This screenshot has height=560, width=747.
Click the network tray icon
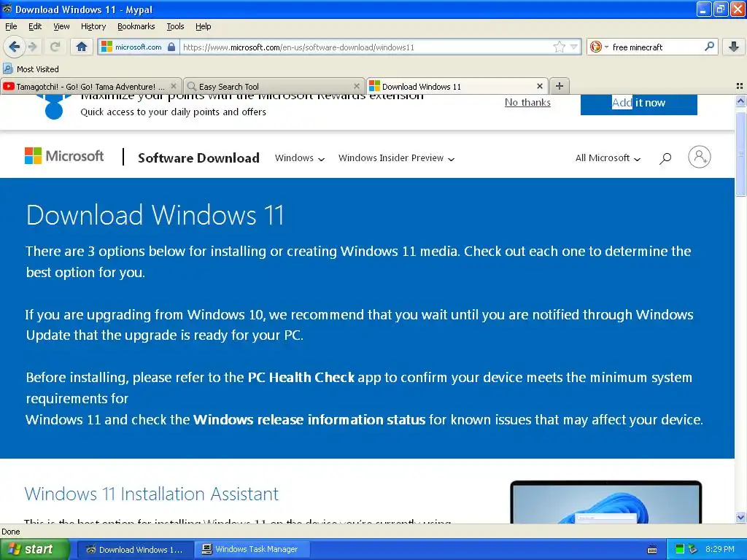693,549
